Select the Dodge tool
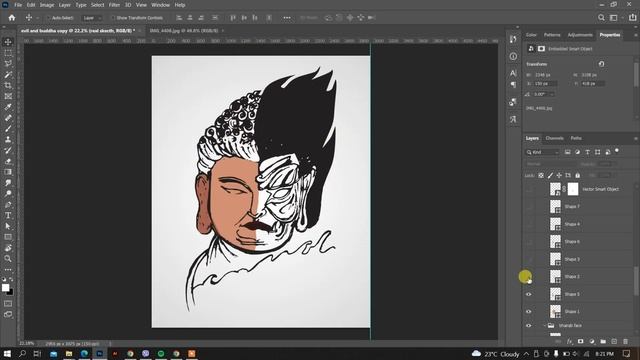 8,193
